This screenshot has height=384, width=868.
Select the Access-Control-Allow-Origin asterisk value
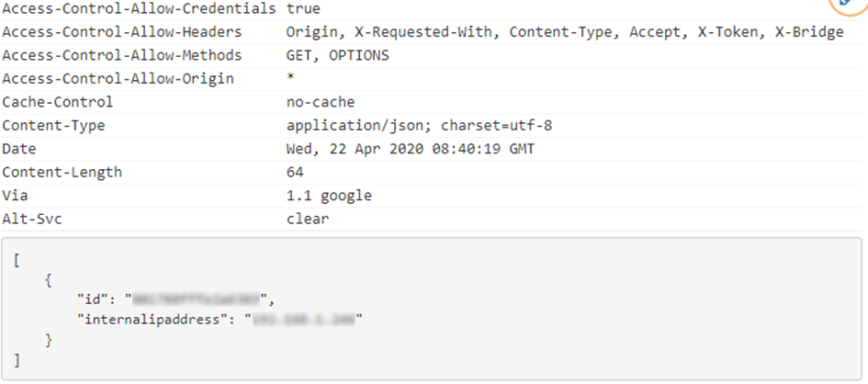tap(290, 79)
